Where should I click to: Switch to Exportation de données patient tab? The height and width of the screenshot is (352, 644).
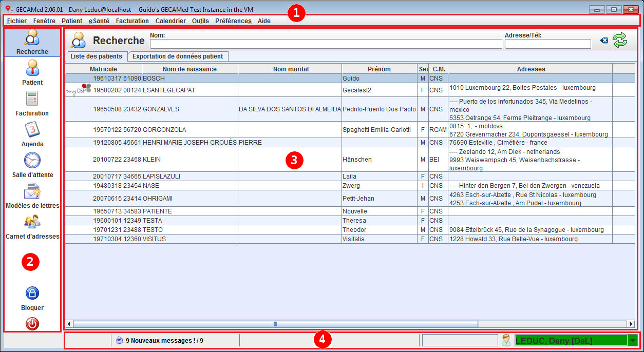[178, 56]
